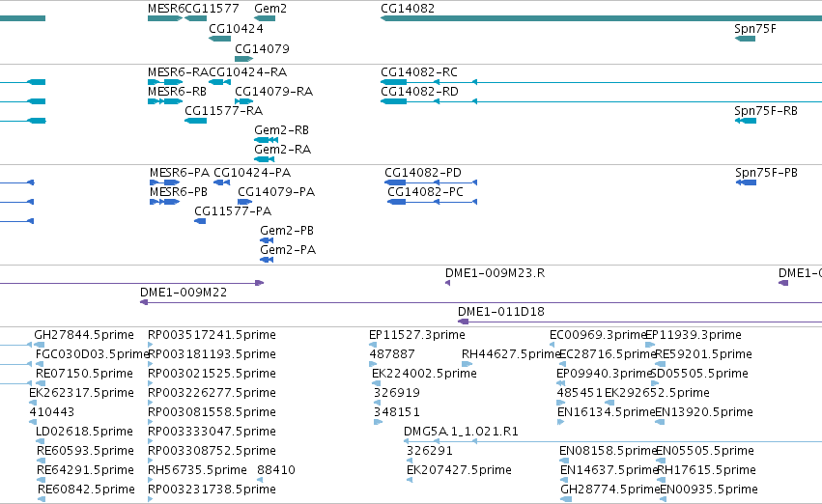Select the 410443 EST label
This screenshot has width=822, height=504.
pos(52,412)
